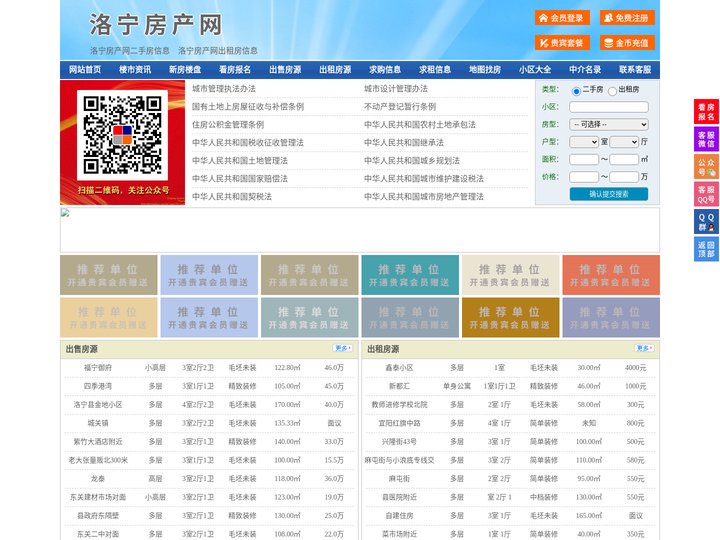The image size is (720, 540).
Task: Open the 鑫泰小区 rental listing
Action: pos(399,368)
